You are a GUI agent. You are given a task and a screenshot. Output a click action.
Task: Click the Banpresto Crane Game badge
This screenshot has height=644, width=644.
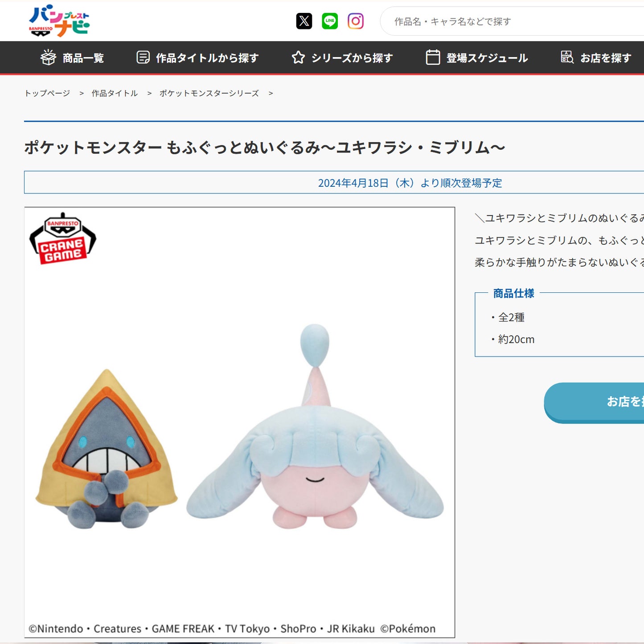[63, 238]
